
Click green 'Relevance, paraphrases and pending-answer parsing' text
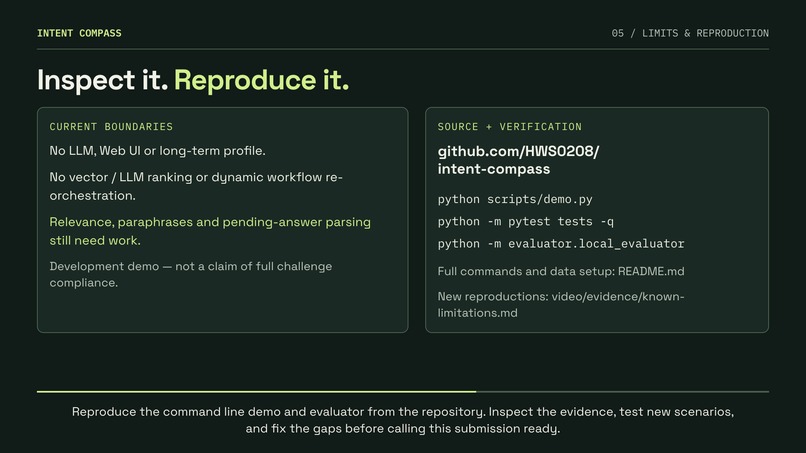210,231
